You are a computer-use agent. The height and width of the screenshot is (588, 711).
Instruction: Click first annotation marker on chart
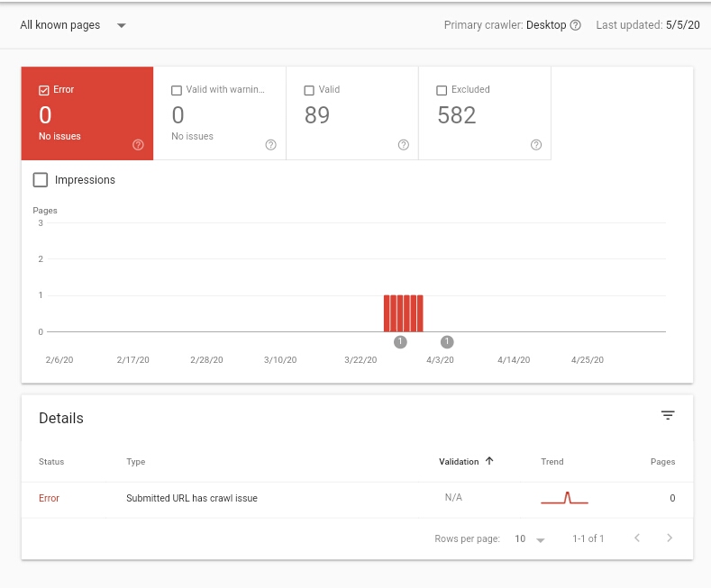400,341
